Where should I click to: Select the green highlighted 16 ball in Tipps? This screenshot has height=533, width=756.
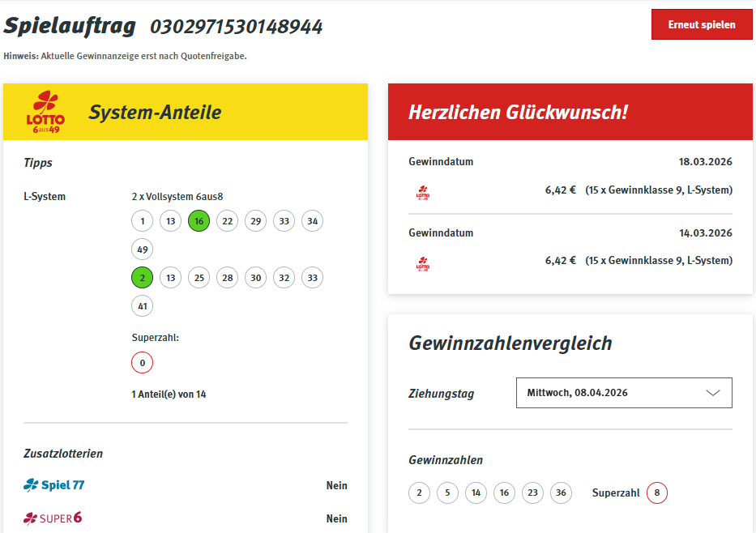[199, 221]
